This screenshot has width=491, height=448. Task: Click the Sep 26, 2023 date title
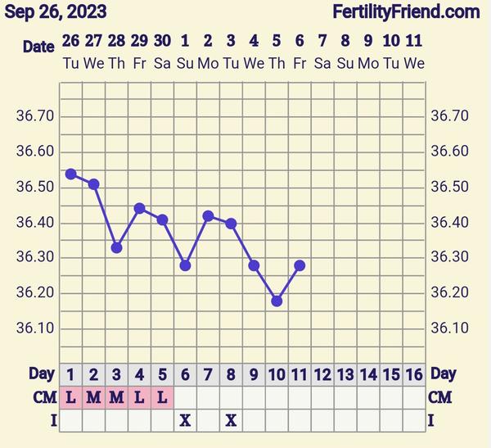[53, 12]
